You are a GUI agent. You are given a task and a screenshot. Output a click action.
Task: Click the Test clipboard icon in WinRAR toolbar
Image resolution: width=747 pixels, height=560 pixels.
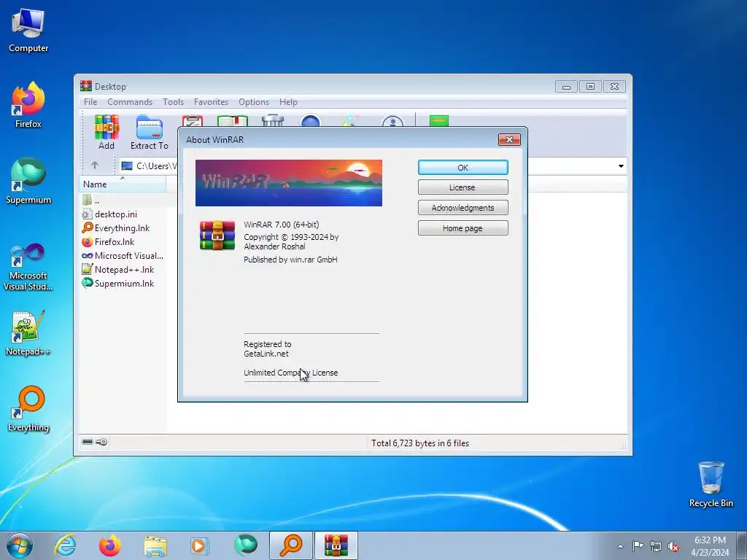click(x=192, y=120)
